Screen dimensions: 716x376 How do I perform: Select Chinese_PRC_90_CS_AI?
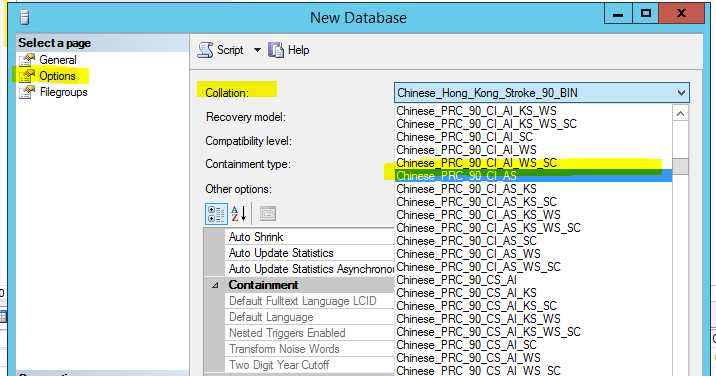[533, 280]
